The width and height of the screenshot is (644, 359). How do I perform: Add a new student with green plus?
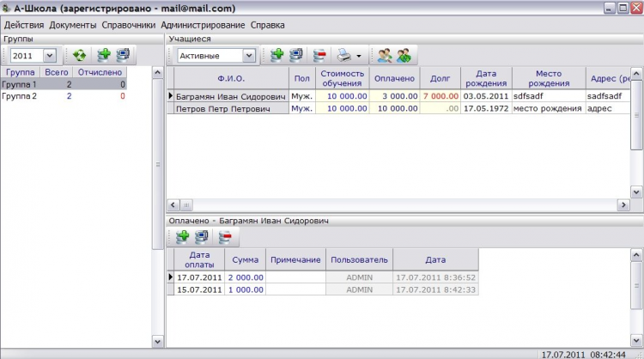click(276, 55)
